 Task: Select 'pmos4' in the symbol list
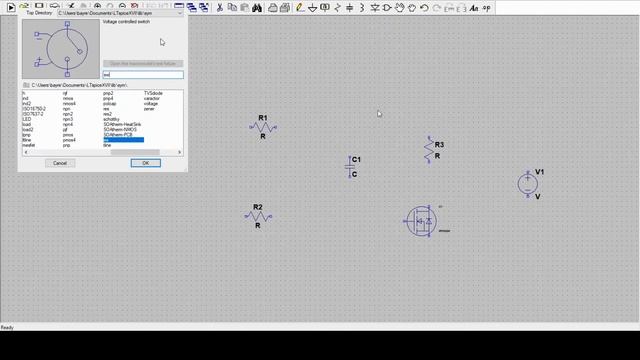pos(69,140)
